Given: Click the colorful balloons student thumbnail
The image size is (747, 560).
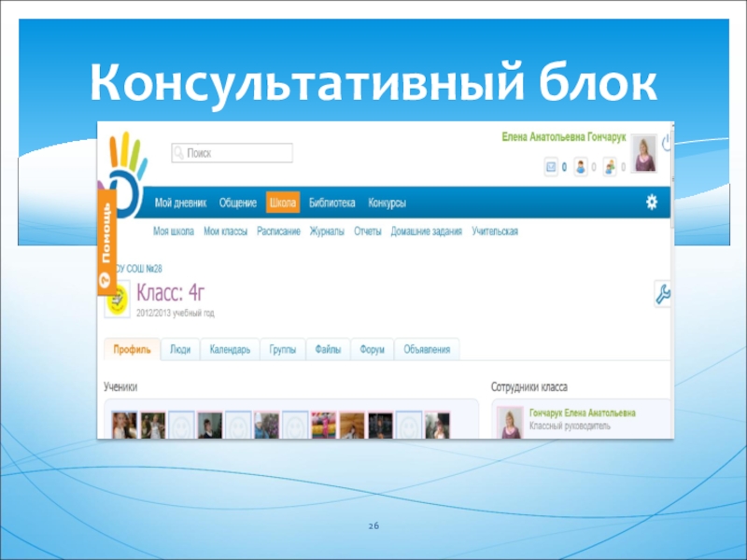Looking at the screenshot, I should point(323,426).
